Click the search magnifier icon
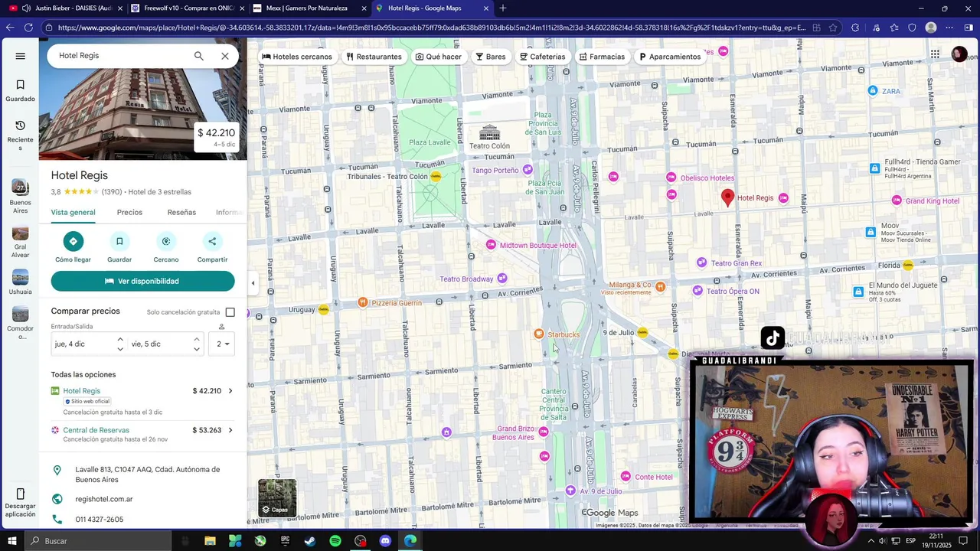 point(199,56)
